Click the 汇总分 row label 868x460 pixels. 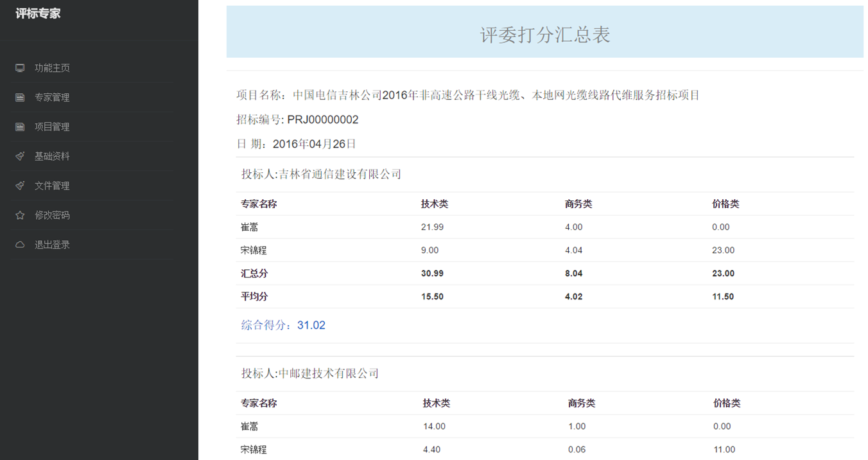coord(254,273)
